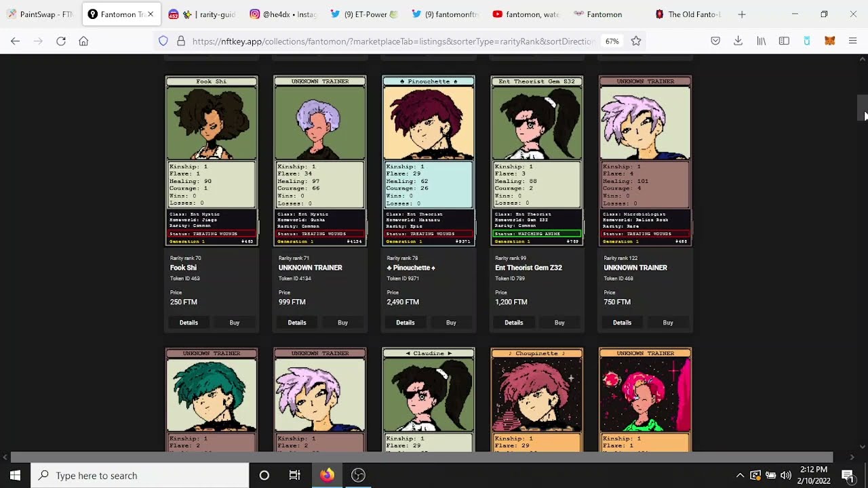Switch to the fantomonftm Twitter tab
The width and height of the screenshot is (868, 488).
[445, 14]
